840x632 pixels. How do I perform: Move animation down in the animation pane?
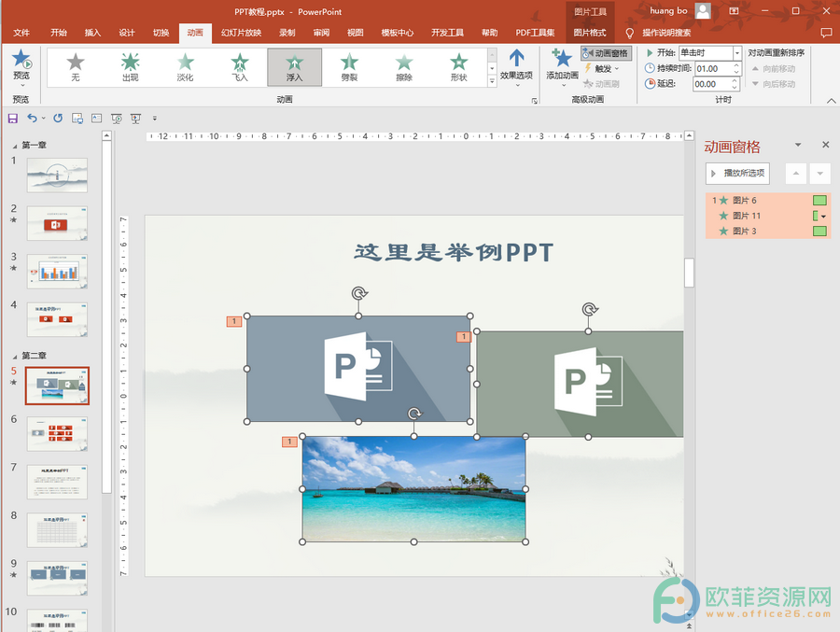(820, 173)
